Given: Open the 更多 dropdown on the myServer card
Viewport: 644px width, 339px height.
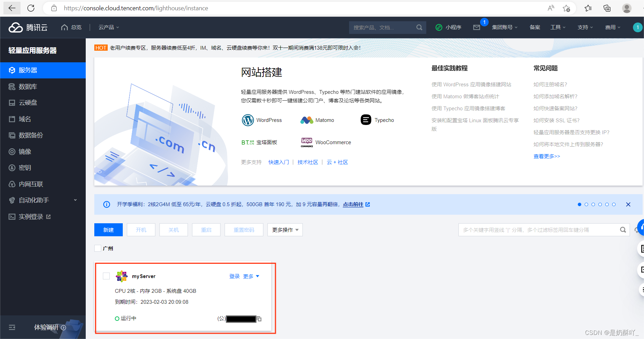Looking at the screenshot, I should 251,276.
